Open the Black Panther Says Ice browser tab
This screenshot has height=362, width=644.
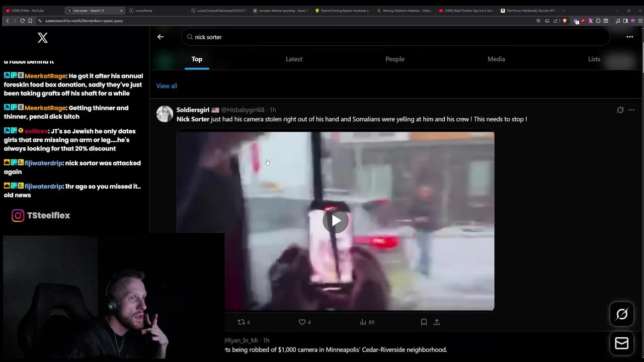[x=466, y=11]
